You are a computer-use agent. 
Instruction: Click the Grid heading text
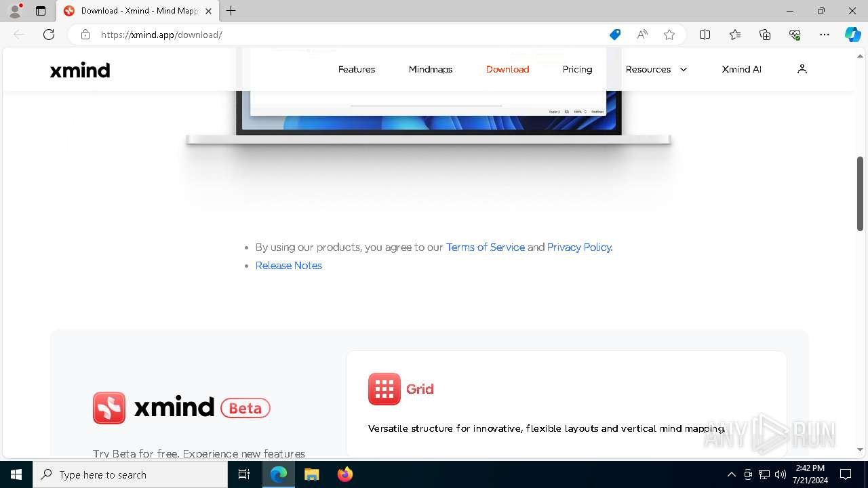tap(420, 389)
